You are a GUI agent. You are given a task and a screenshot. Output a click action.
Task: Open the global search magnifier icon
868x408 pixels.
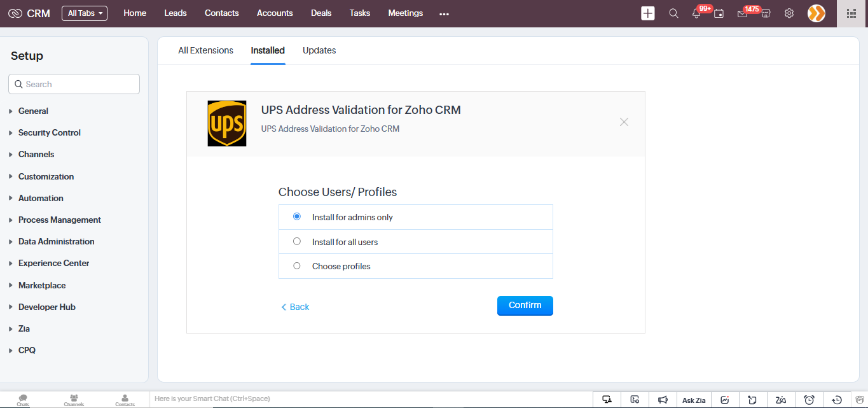(x=673, y=13)
